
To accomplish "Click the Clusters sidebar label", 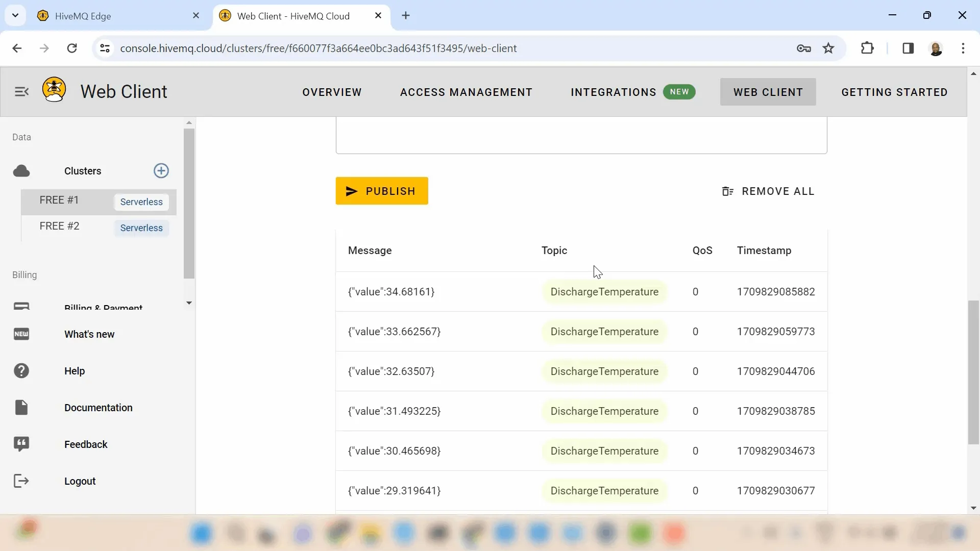I will click(x=83, y=171).
